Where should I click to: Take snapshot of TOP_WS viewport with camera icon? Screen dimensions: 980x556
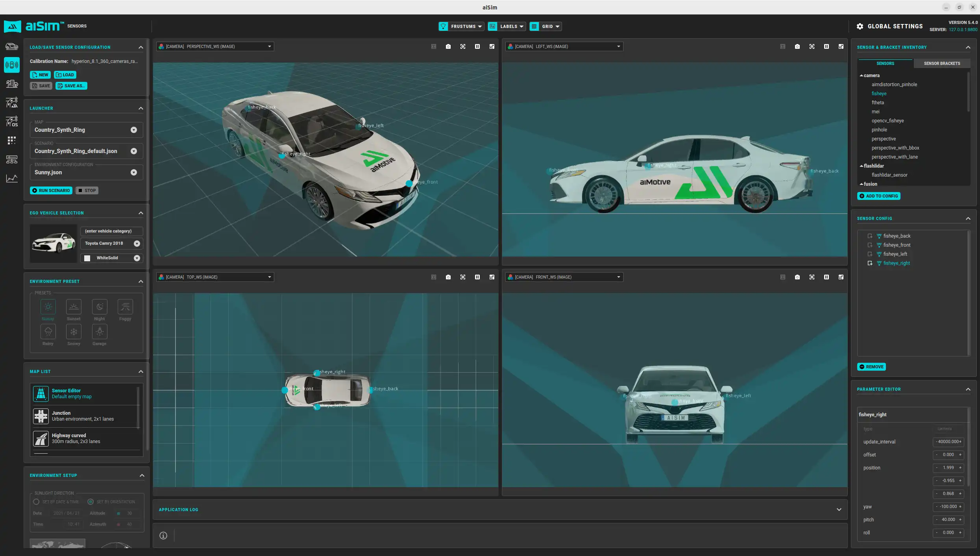pyautogui.click(x=448, y=277)
